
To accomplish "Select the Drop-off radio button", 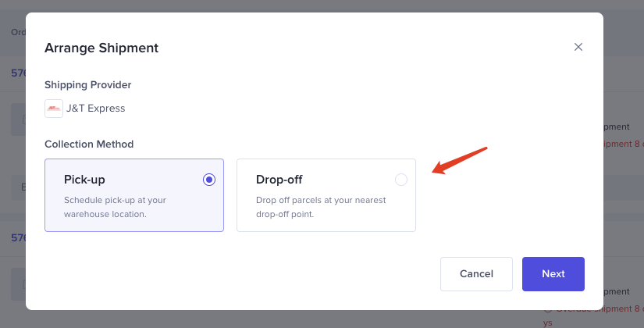I will [x=400, y=180].
